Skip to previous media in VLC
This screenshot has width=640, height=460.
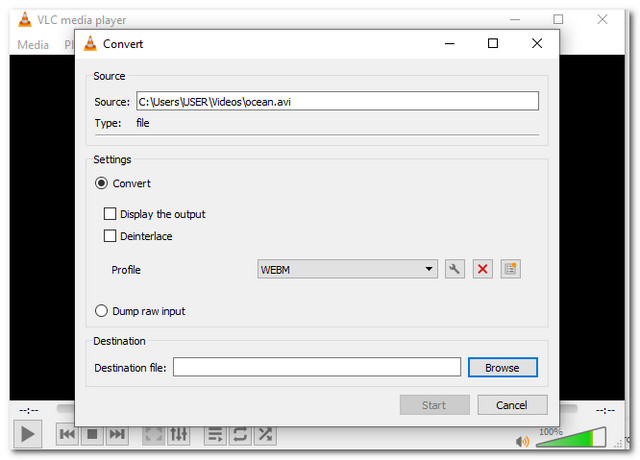pos(67,434)
